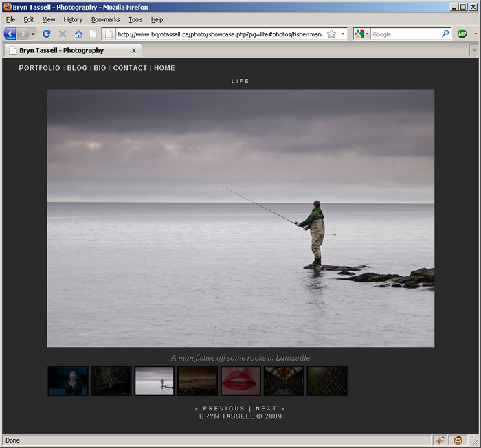Image resolution: width=481 pixels, height=448 pixels.
Task: Open the Bookmarks menu
Action: coord(106,20)
